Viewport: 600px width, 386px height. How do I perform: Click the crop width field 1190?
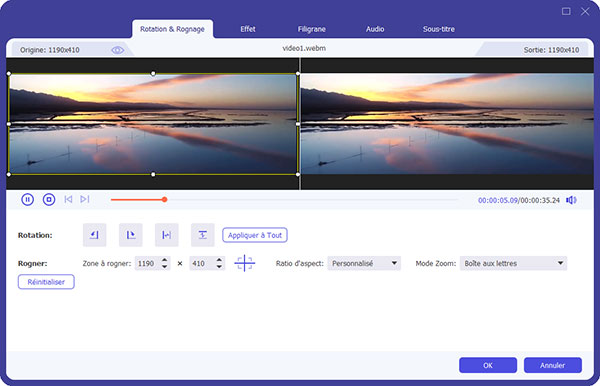coord(148,263)
